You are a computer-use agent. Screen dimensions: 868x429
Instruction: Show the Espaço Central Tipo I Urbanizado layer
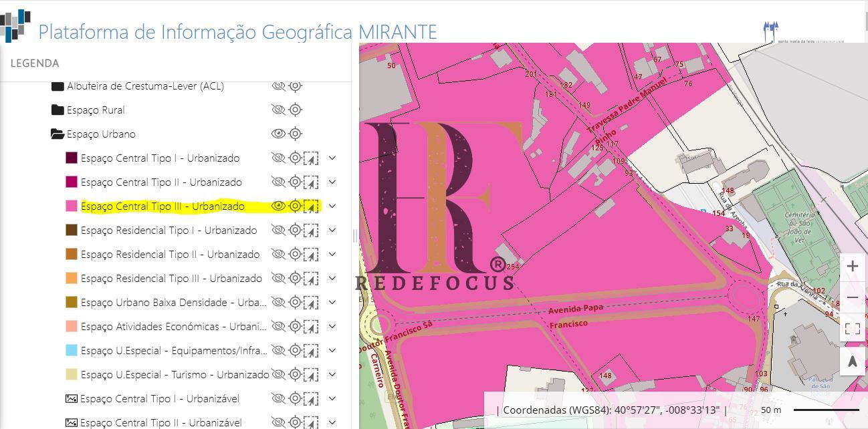click(278, 158)
